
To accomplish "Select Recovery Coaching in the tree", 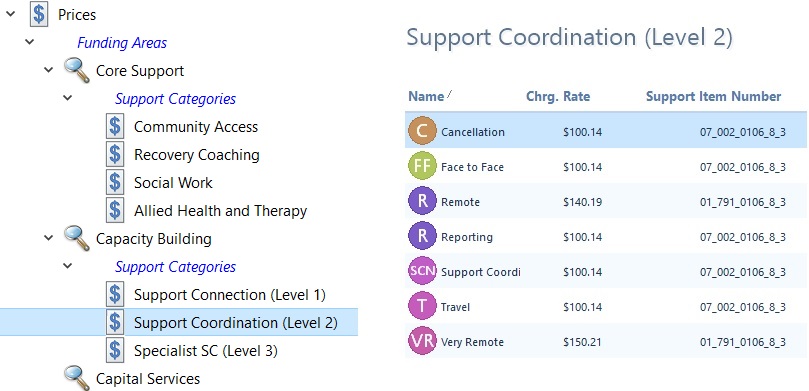I will tap(197, 155).
